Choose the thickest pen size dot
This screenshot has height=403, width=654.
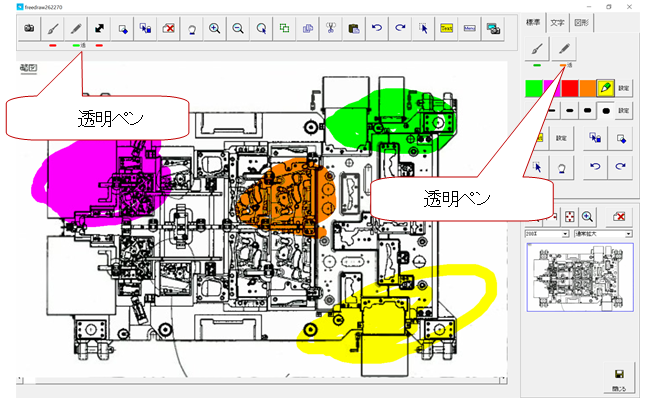coord(605,110)
